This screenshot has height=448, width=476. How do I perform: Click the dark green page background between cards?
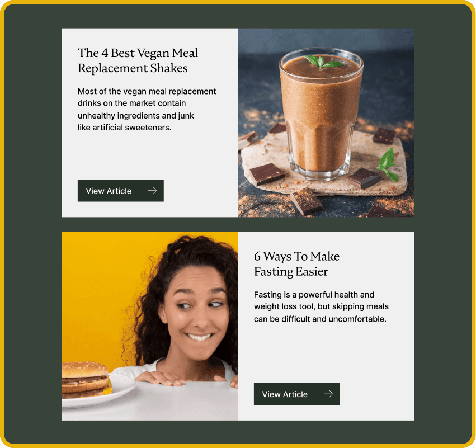(x=238, y=224)
